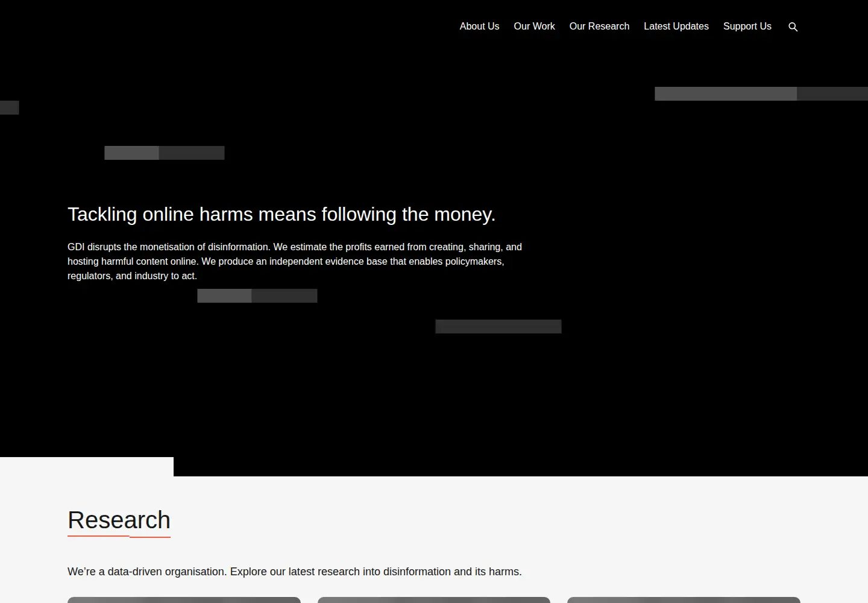Click the 'Tackling online harms' headline
The height and width of the screenshot is (603, 868).
pyautogui.click(x=281, y=214)
